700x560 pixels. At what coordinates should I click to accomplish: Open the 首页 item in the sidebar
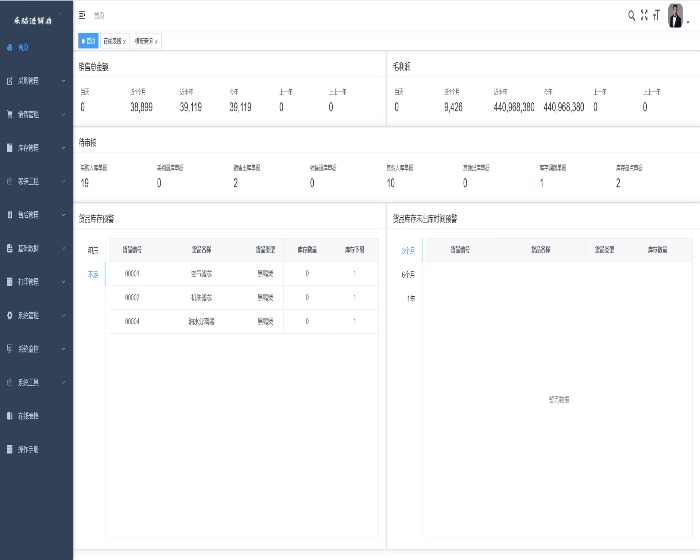click(x=36, y=47)
